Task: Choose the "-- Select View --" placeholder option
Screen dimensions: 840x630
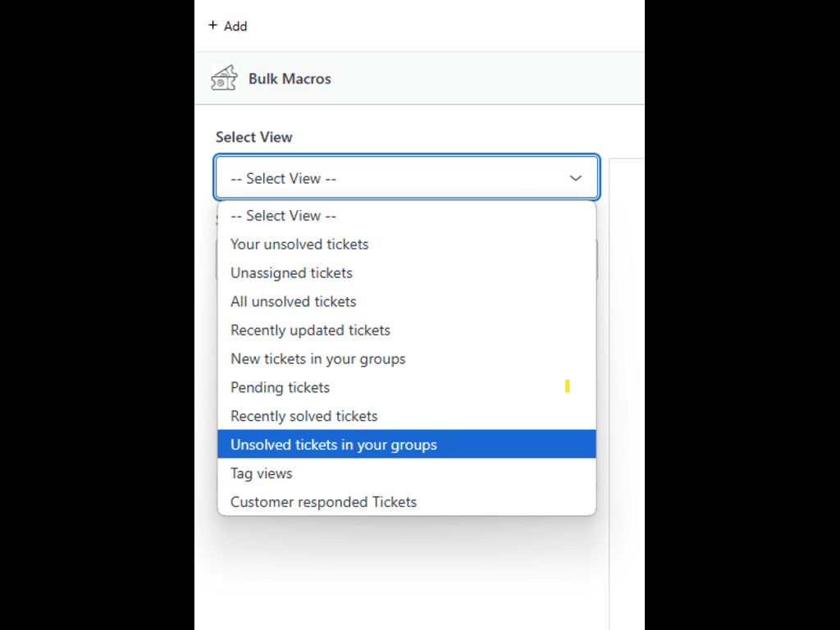Action: tap(283, 216)
